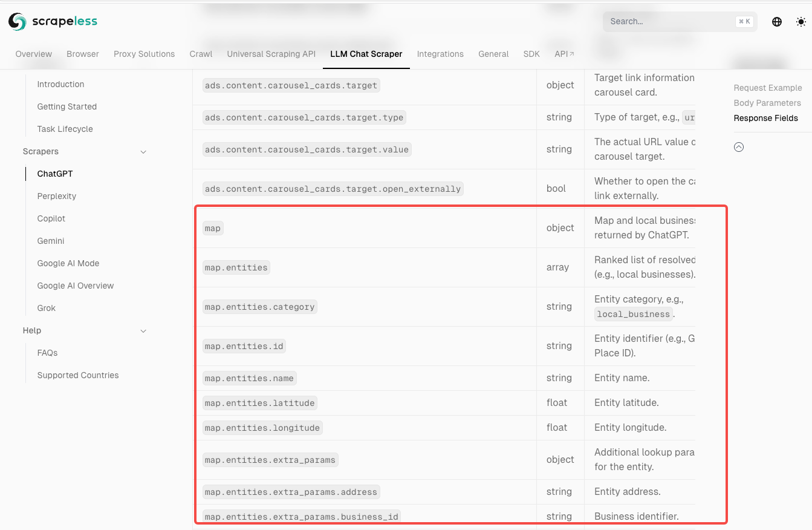Open the Grok scraper page

[47, 308]
